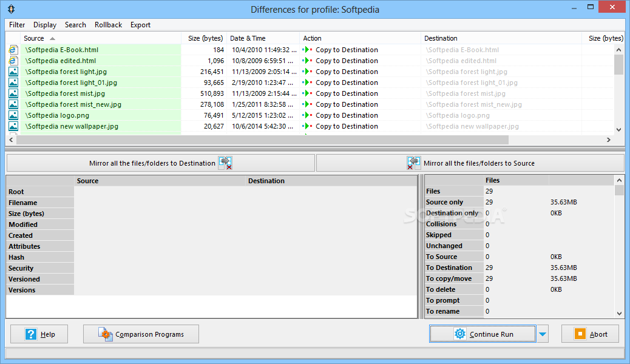Viewport: 630px width, 364px height.
Task: Select the \Softpedia logo.png source entry
Action: (58, 115)
